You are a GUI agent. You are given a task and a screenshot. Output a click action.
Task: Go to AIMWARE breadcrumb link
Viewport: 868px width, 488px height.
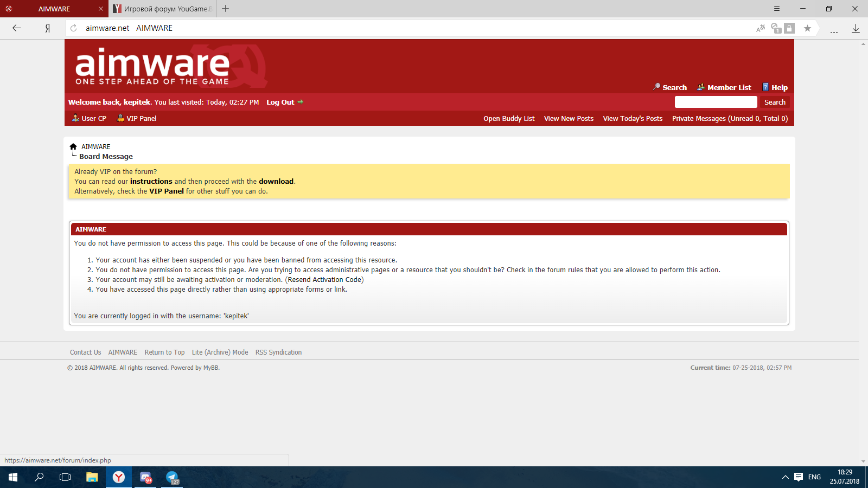(95, 147)
